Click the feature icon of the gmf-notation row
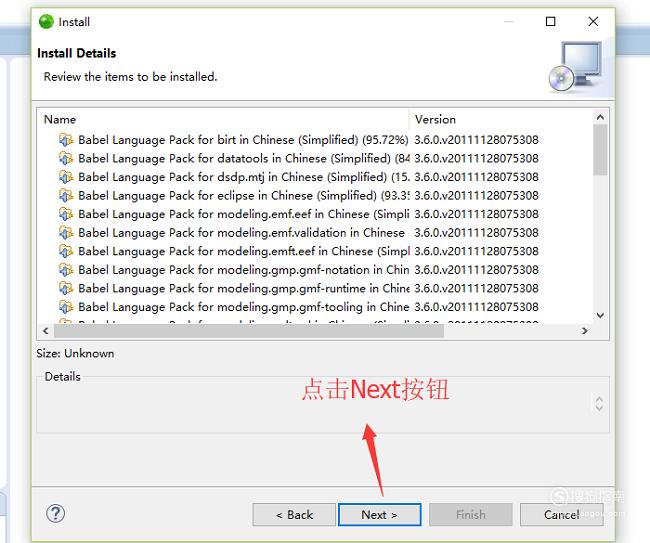 tap(66, 270)
